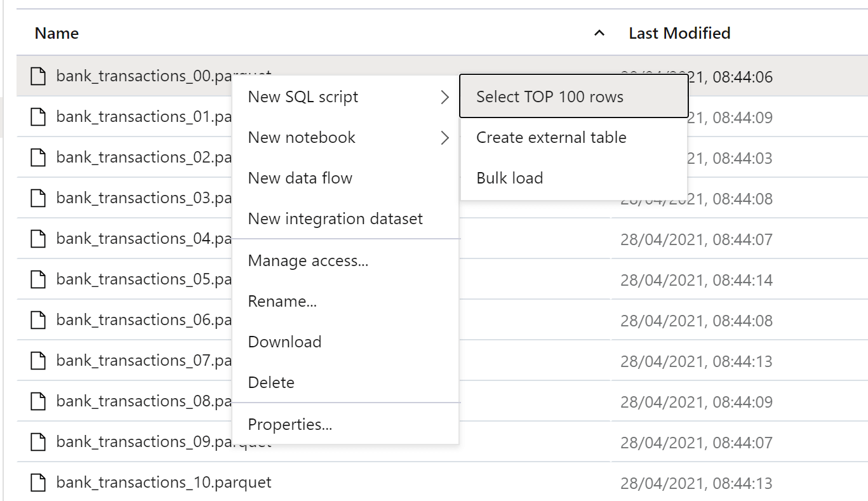Image resolution: width=868 pixels, height=501 pixels.
Task: Select bank_transactions_09.parquet file name
Action: (164, 441)
